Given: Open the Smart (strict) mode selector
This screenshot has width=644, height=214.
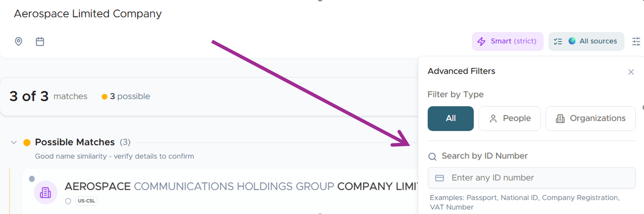Looking at the screenshot, I should pyautogui.click(x=508, y=41).
